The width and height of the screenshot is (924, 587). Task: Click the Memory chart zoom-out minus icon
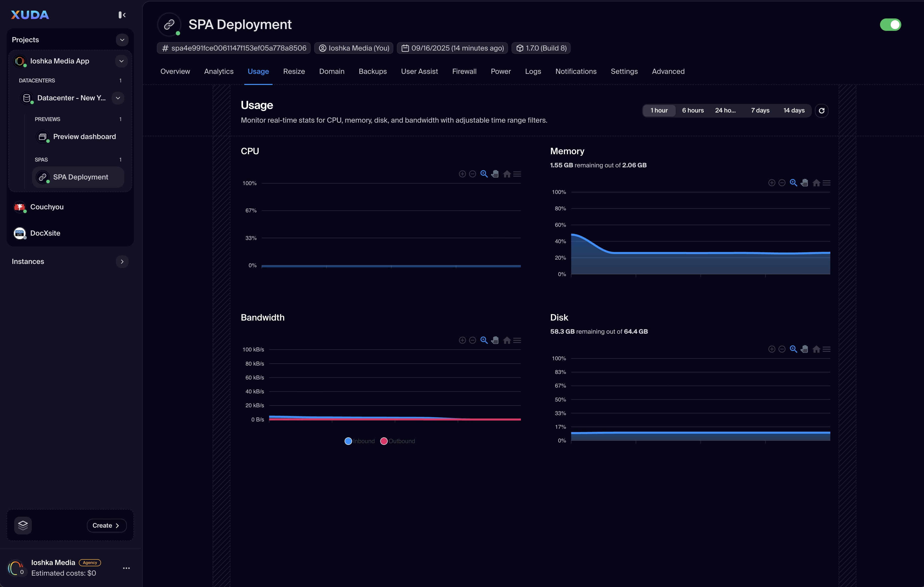[x=782, y=183]
